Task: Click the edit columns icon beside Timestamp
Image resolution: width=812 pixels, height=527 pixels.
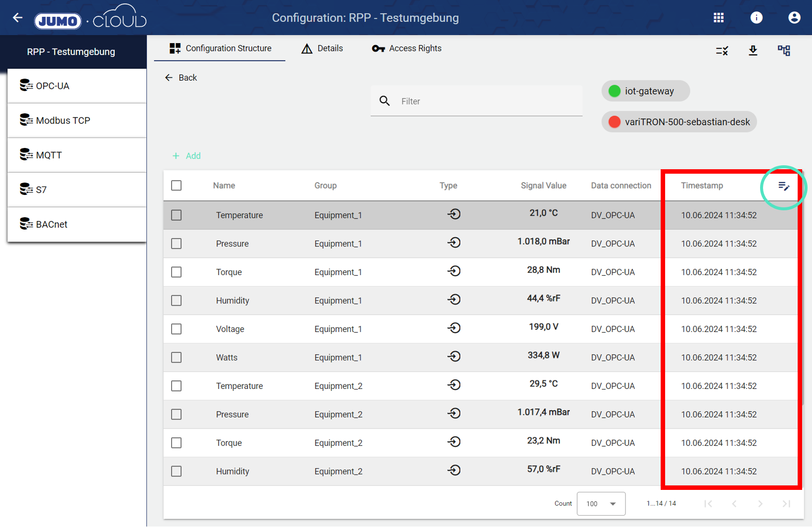Action: pos(783,187)
